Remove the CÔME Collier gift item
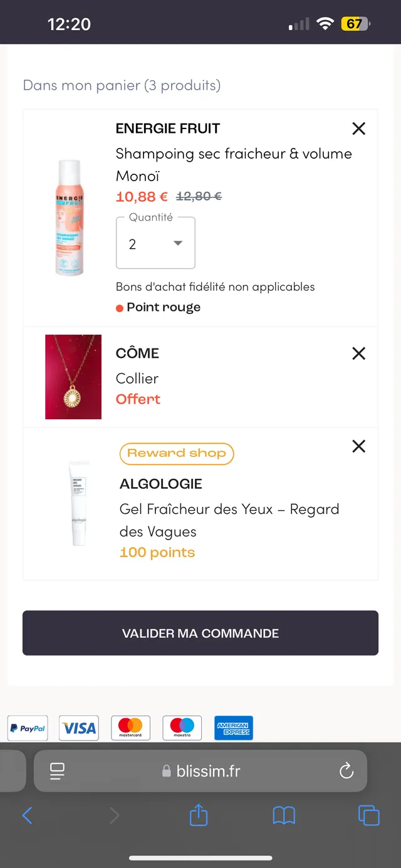Screen dimensions: 401x868 point(358,353)
